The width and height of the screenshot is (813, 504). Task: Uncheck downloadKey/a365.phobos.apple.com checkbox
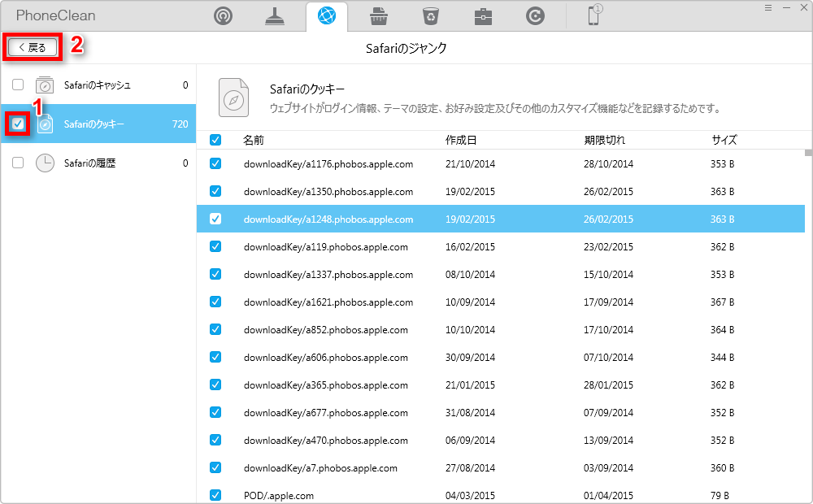215,385
